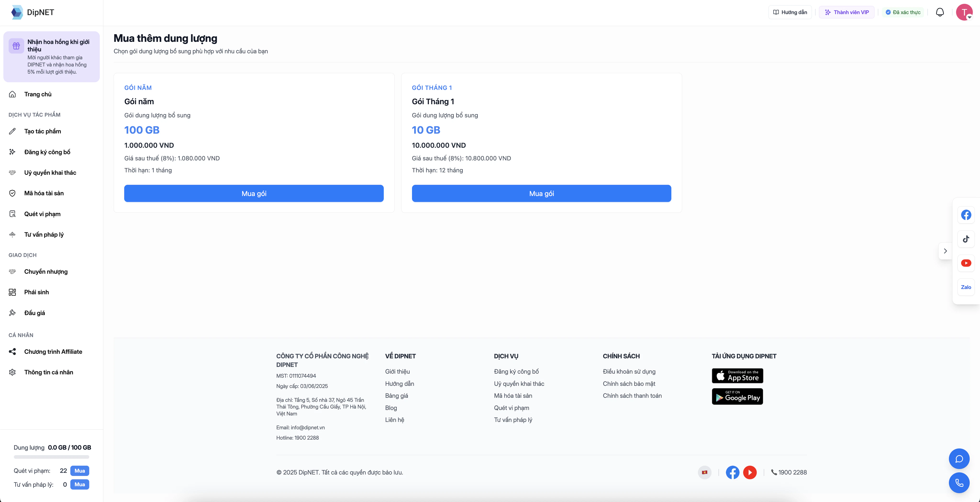This screenshot has height=502, width=980.
Task: Click Mua next to Tư vấn pháp lý count
Action: (79, 485)
